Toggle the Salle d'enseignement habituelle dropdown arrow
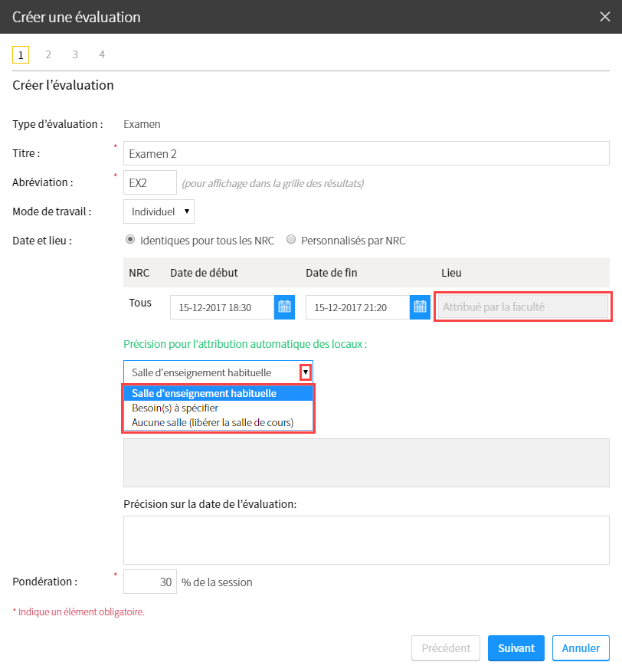The width and height of the screenshot is (622, 672). [x=306, y=372]
